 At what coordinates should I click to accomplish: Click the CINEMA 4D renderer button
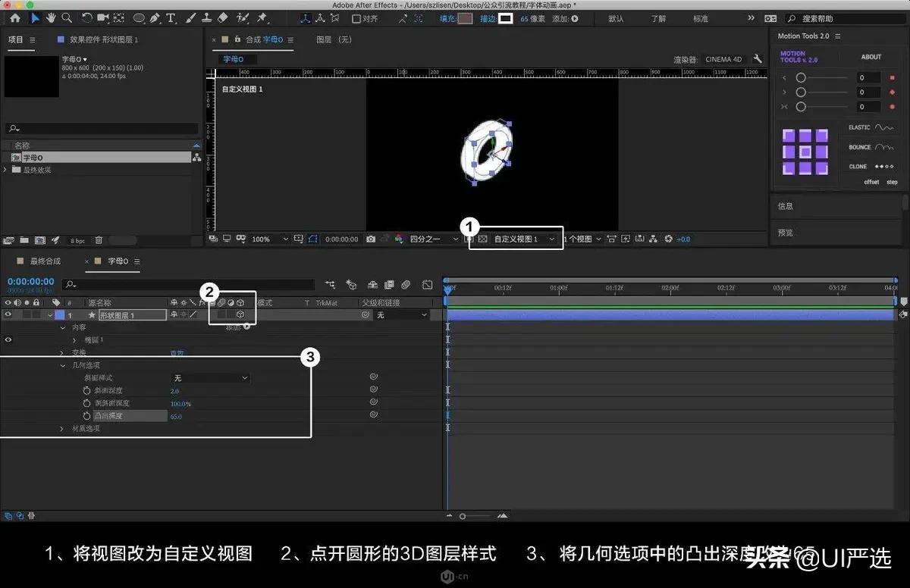[723, 58]
